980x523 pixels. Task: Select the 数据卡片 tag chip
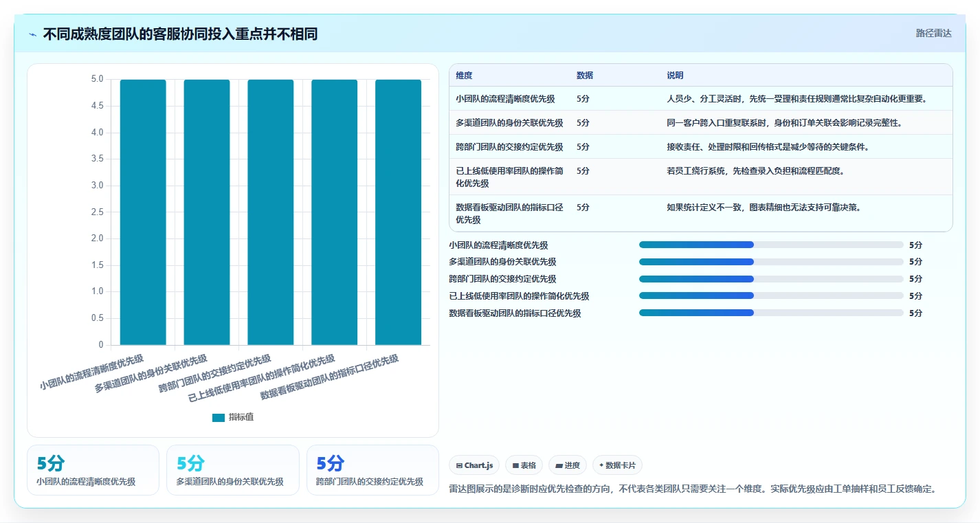pos(618,465)
